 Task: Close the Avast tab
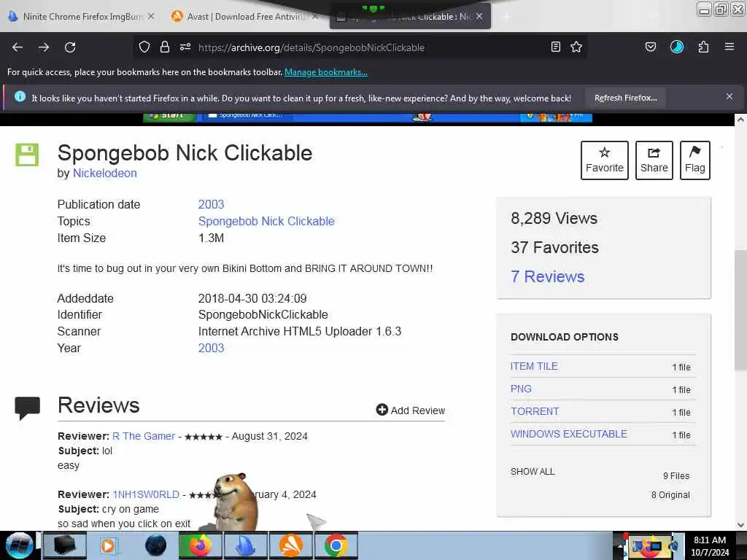coord(314,16)
